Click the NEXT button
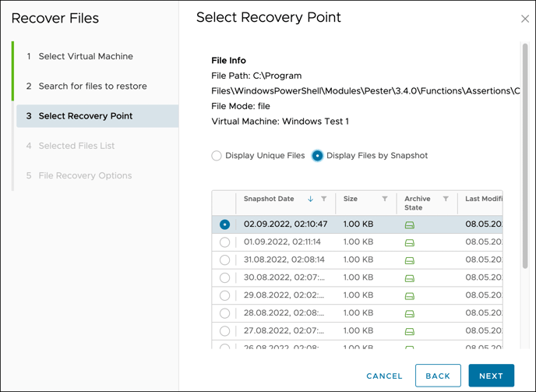 point(492,376)
